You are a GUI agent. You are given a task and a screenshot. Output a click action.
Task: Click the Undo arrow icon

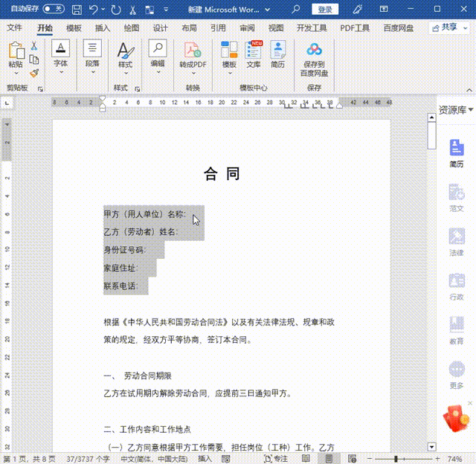(x=94, y=10)
